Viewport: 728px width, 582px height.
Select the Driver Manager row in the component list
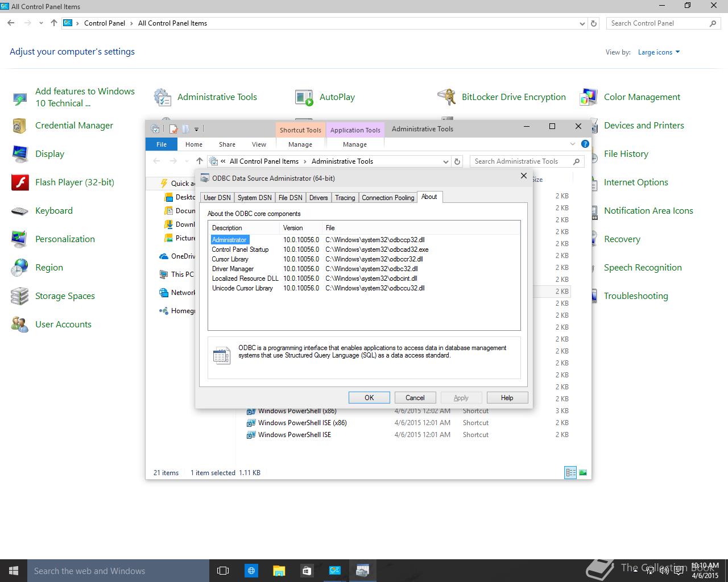coord(365,269)
